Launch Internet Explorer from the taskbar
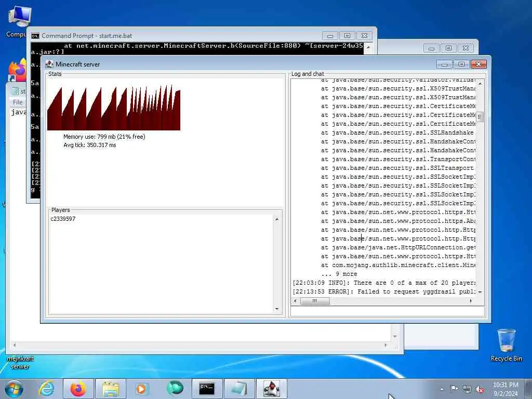 click(x=46, y=389)
